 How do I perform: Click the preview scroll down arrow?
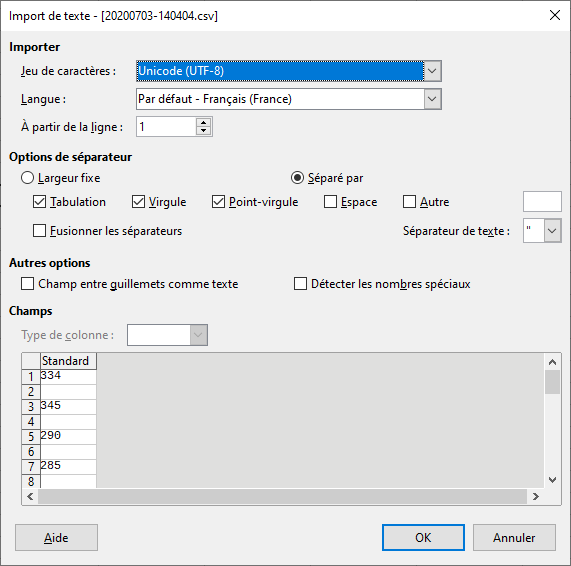[x=552, y=480]
